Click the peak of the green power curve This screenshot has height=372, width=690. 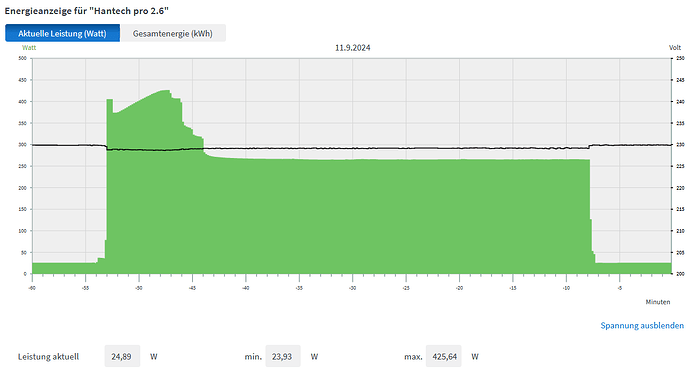pyautogui.click(x=165, y=91)
